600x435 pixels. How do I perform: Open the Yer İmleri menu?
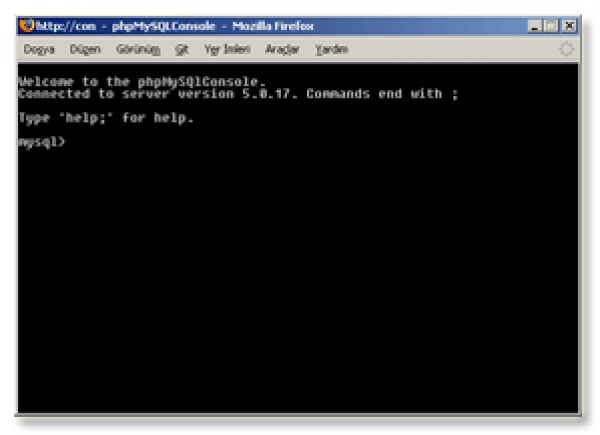click(227, 49)
